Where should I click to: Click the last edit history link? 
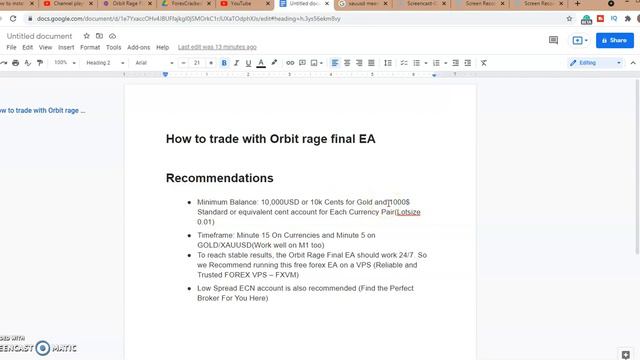tap(217, 47)
